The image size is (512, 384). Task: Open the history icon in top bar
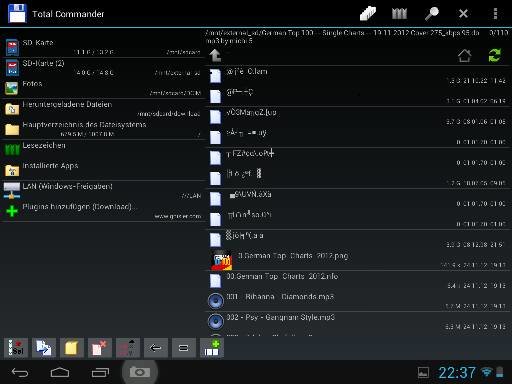[x=368, y=14]
